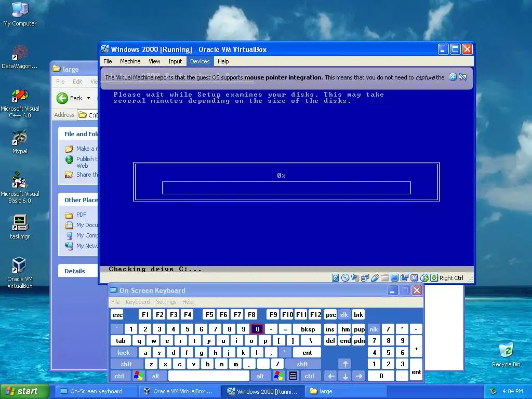Click the USB devices icon in VirtualBox status bar
Image resolution: width=532 pixels, height=399 pixels.
pyautogui.click(x=375, y=278)
